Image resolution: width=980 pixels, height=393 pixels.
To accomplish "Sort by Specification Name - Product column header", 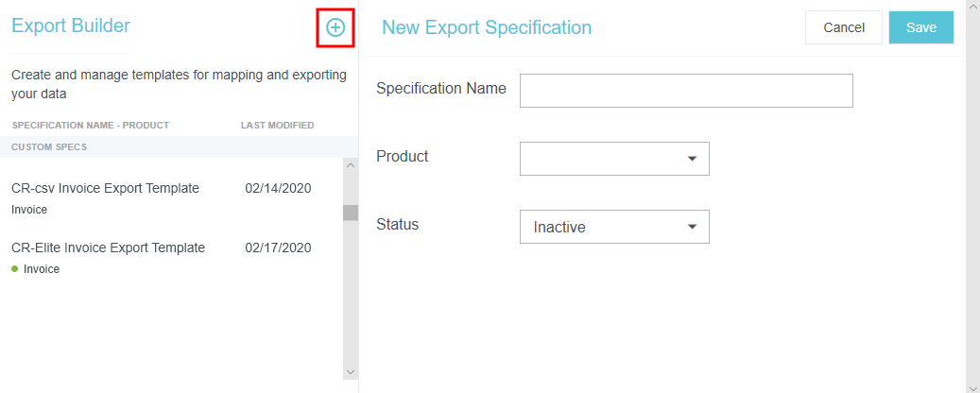I will pos(90,126).
